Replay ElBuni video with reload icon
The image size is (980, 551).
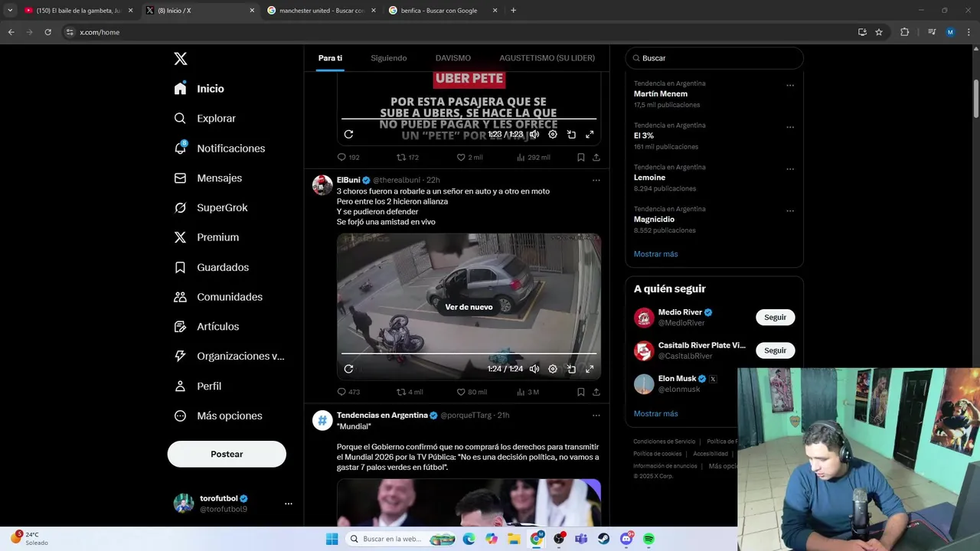348,369
